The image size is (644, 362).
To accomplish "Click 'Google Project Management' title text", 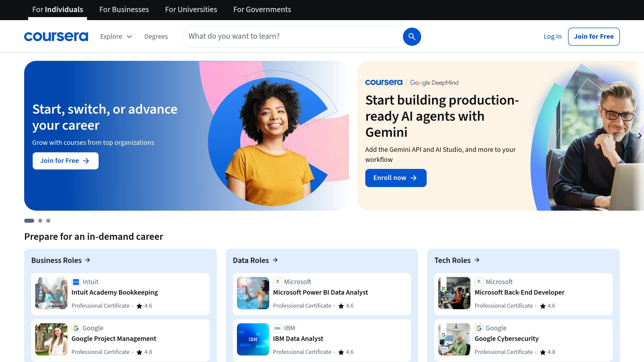I will click(x=114, y=339).
